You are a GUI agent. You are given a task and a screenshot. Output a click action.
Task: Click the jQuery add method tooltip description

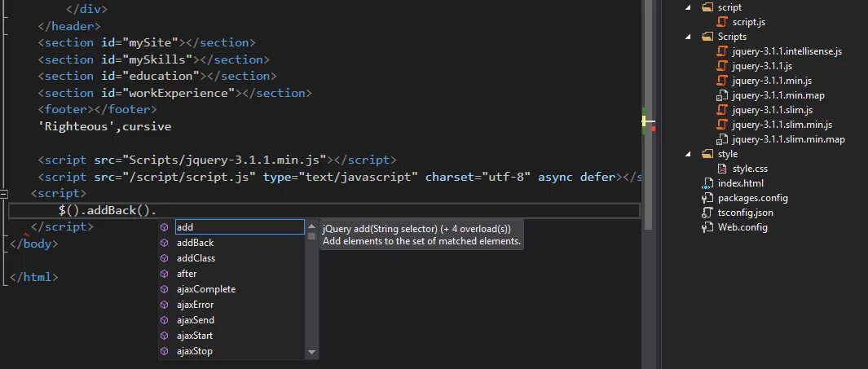(x=422, y=241)
